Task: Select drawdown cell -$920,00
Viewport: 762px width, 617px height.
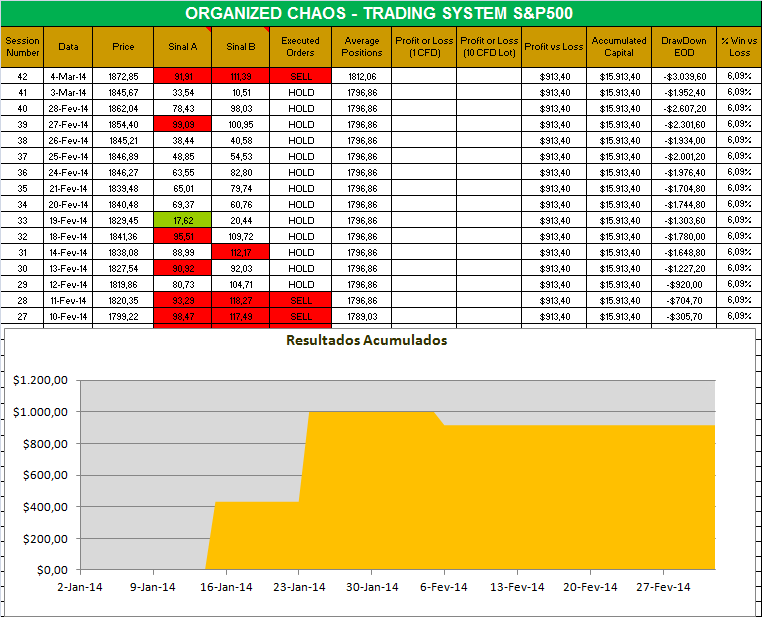Action: (684, 285)
